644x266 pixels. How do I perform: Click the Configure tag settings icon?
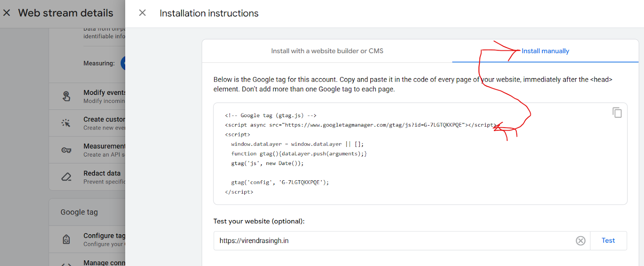(66, 239)
